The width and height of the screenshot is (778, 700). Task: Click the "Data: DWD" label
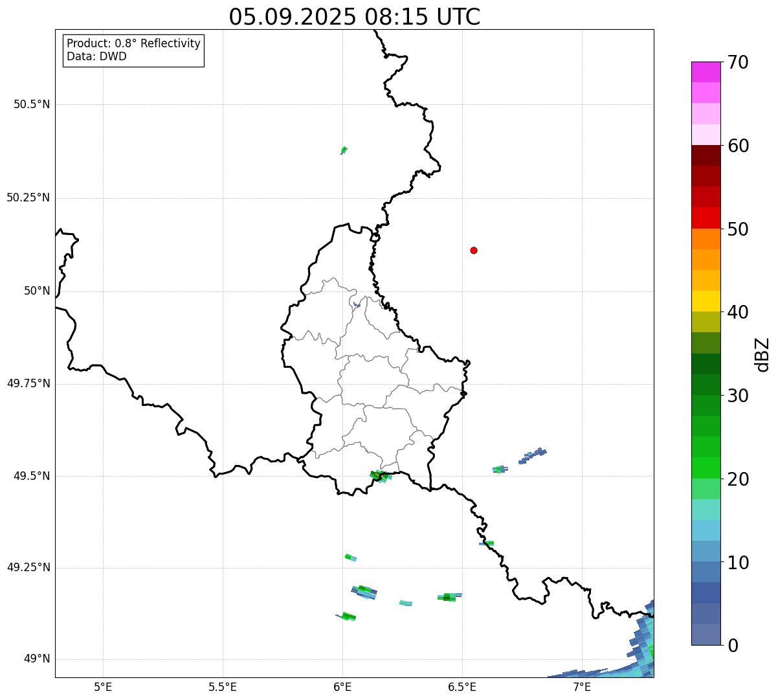coord(97,56)
